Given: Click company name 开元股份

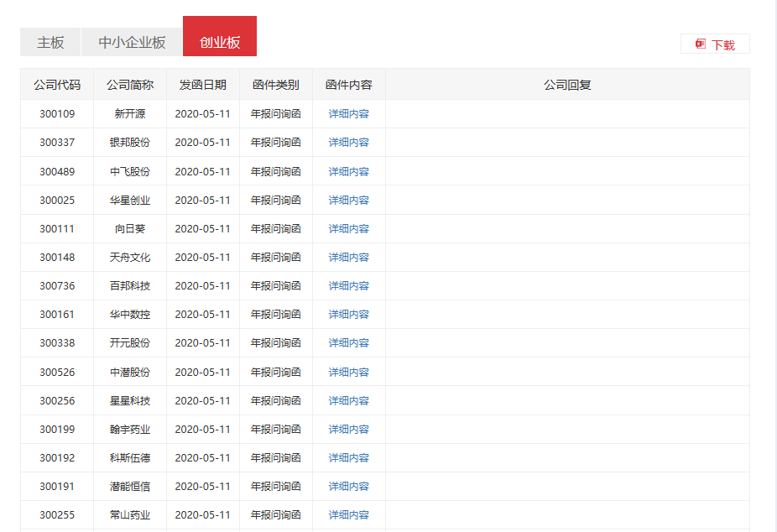Looking at the screenshot, I should [130, 342].
